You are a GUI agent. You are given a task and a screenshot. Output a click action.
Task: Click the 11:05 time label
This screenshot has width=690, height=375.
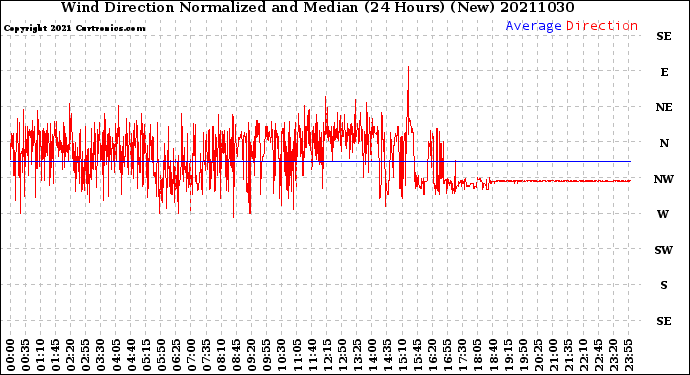[297, 355]
